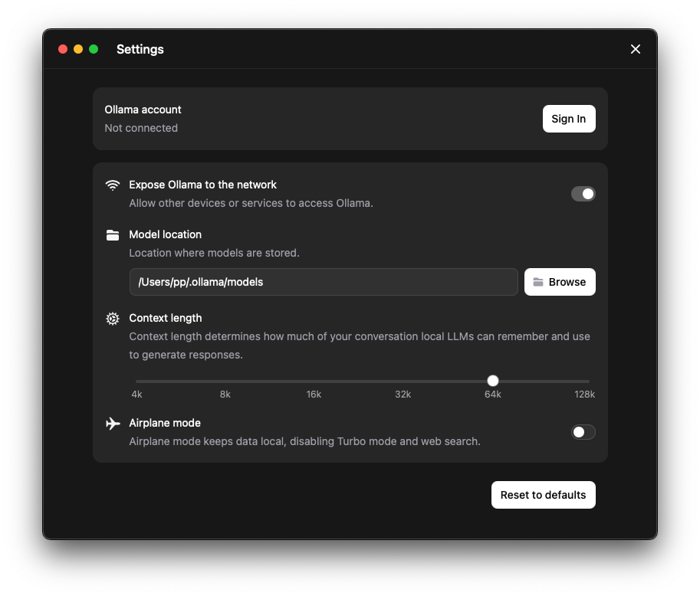Click the Wi-Fi icon beside Expose Ollama

[x=113, y=185]
